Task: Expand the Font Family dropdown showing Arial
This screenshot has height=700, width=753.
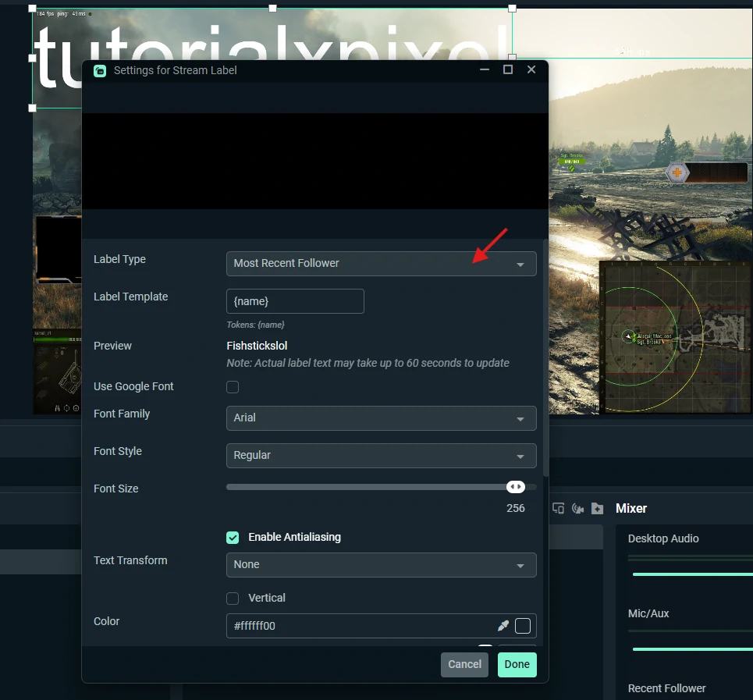Action: tap(381, 418)
